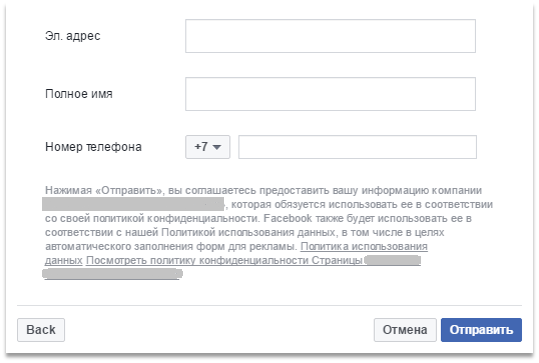This screenshot has height=363, width=539.
Task: Cancel the form with Отмена
Action: click(x=405, y=330)
